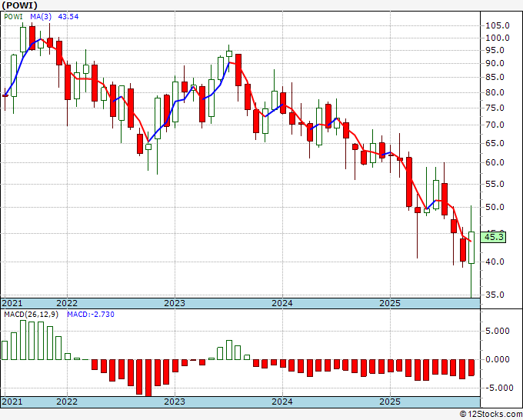Viewport: 523px width, 420px height.
Task: Click the 35.0 price axis label
Action: (495, 295)
